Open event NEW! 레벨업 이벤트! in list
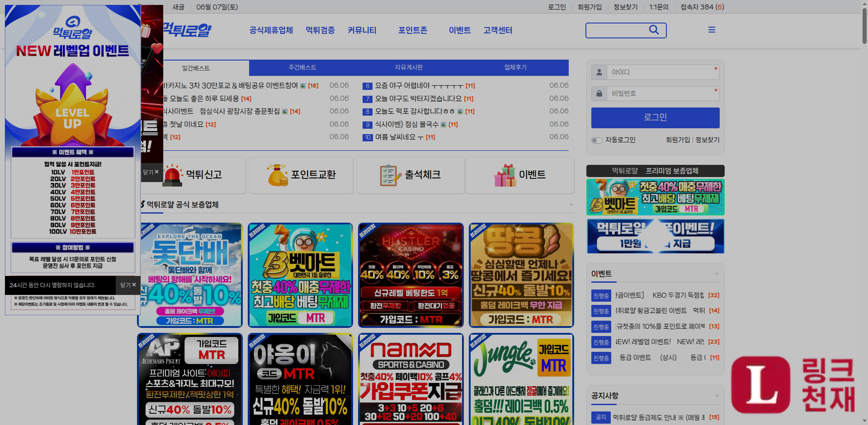Viewport: 868px width, 425px height. [x=660, y=341]
